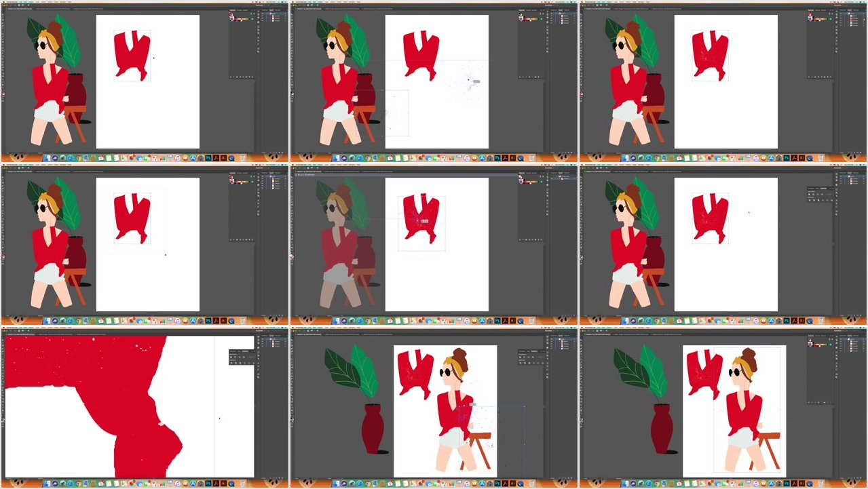Image resolution: width=868 pixels, height=489 pixels.
Task: Select the first document tab in top-left frame
Action: point(19,9)
